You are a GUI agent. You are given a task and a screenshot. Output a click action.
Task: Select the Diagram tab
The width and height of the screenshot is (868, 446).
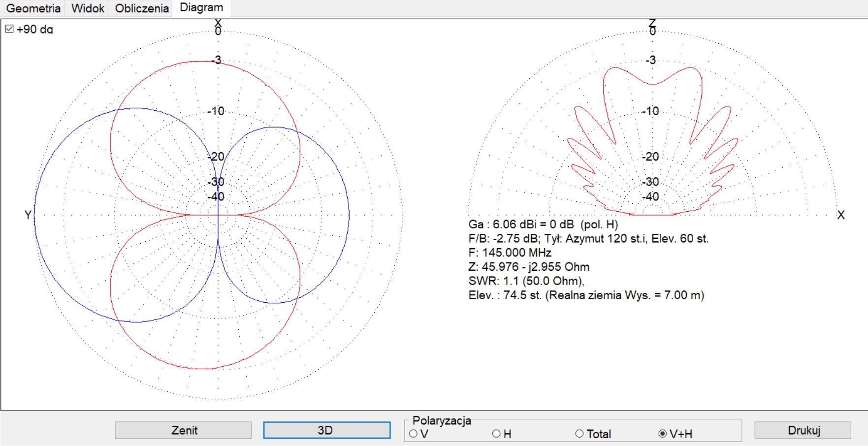point(201,7)
